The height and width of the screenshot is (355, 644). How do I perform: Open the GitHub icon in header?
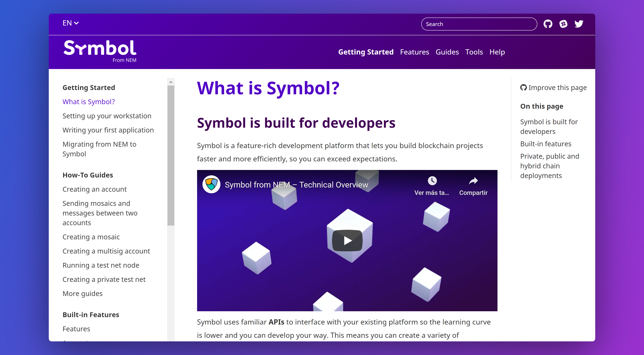[548, 24]
